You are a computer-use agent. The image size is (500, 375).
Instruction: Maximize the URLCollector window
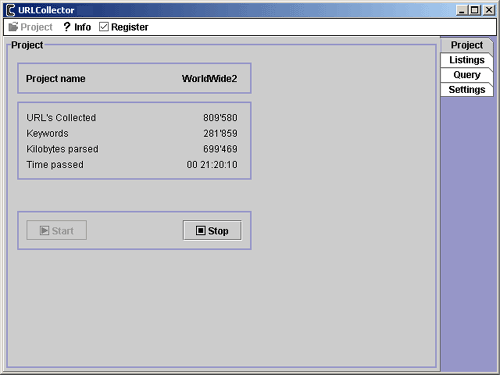point(475,10)
